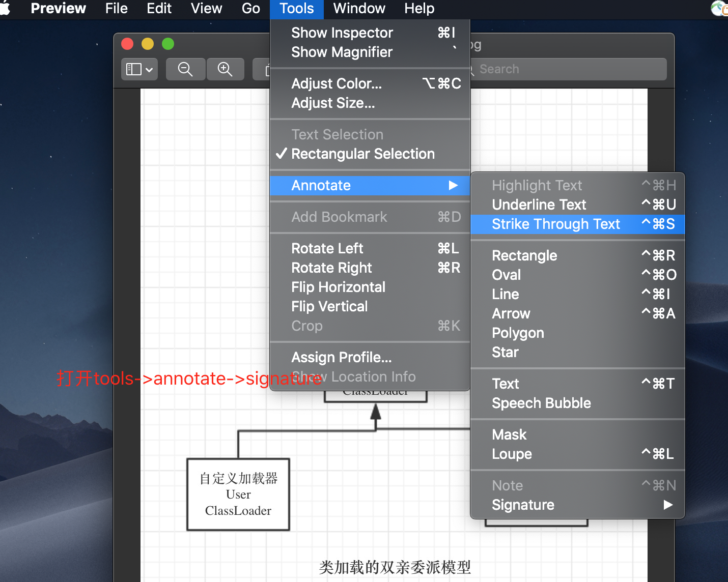Click the diagram caption 类加载的双亲委派模型

(x=395, y=567)
